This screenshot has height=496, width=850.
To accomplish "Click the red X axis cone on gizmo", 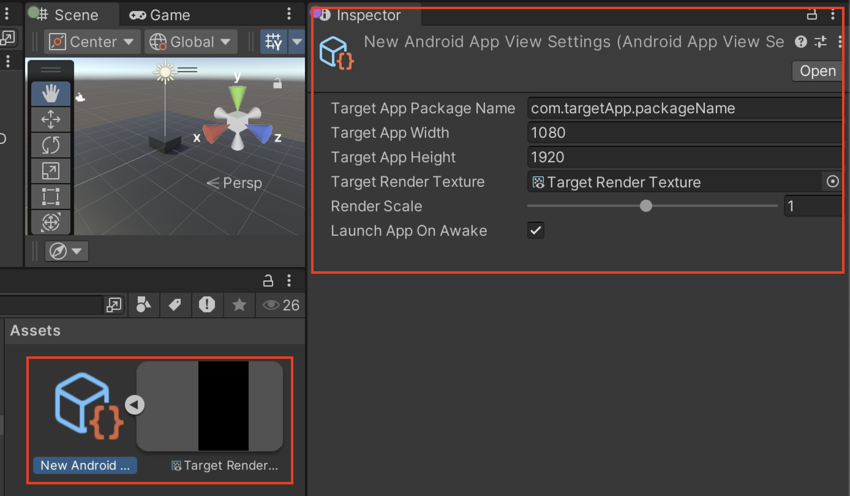I will (x=213, y=133).
